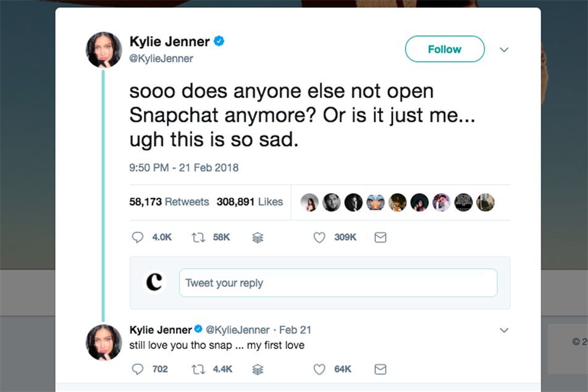Viewport: 588px width, 392px height.
Task: Open the reply icon on the second tweet
Action: tap(137, 369)
